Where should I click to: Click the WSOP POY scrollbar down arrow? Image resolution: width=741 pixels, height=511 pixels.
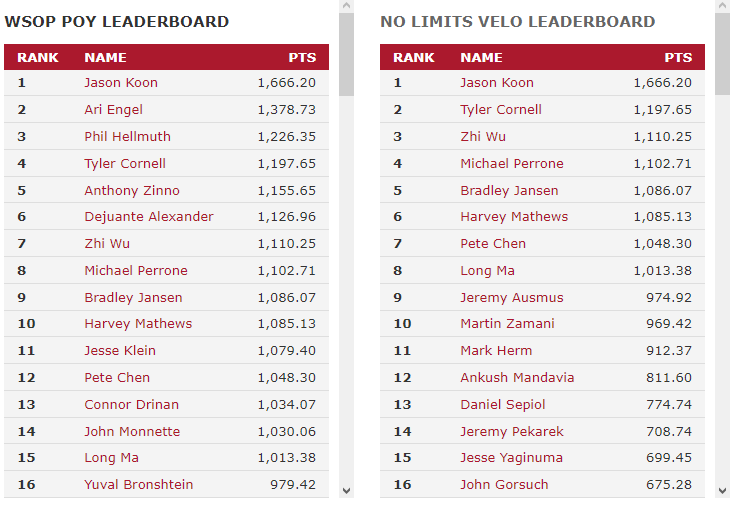tap(346, 491)
